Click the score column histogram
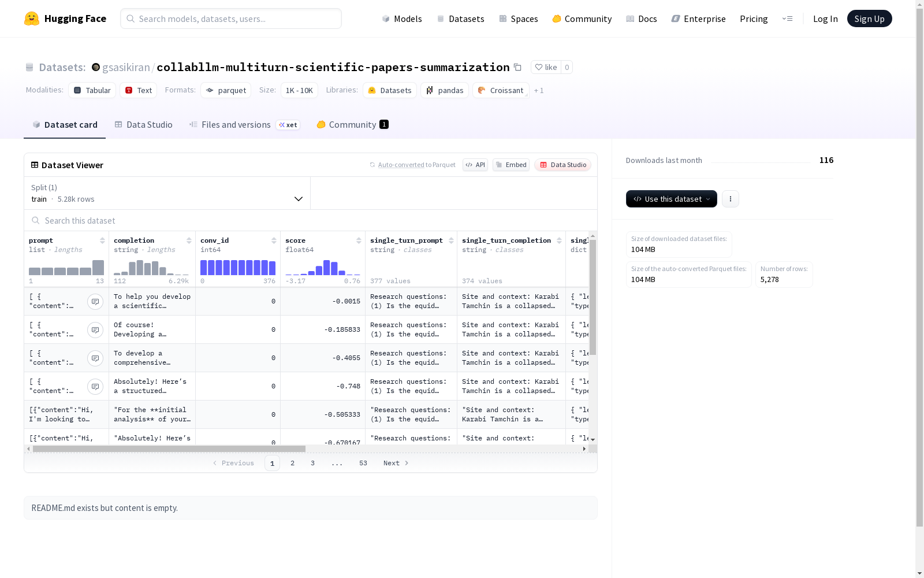 click(323, 268)
